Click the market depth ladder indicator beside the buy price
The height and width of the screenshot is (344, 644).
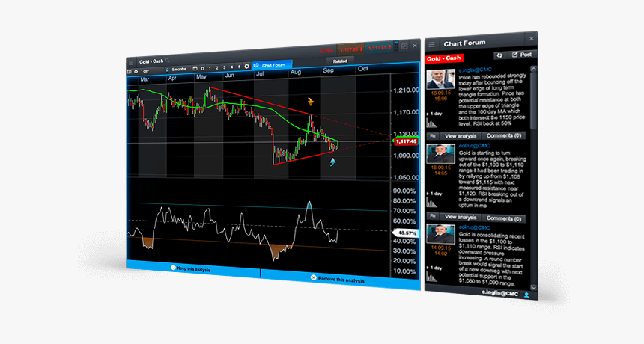pos(396,46)
